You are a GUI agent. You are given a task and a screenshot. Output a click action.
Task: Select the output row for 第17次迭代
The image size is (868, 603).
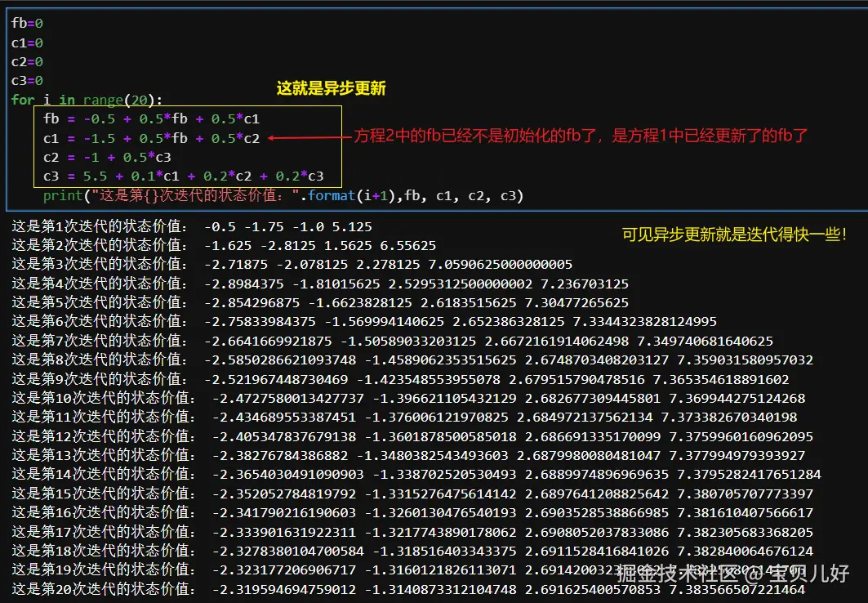click(412, 532)
